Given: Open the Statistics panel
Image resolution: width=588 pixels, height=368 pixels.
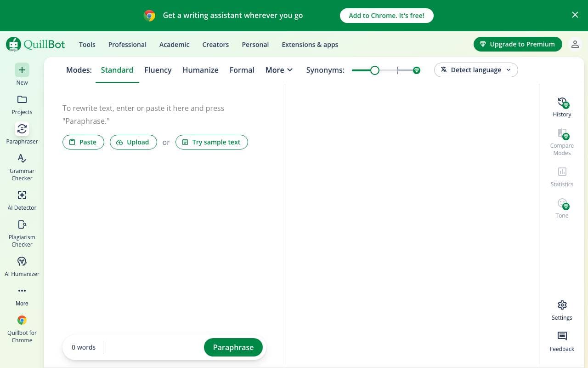Looking at the screenshot, I should 562,177.
